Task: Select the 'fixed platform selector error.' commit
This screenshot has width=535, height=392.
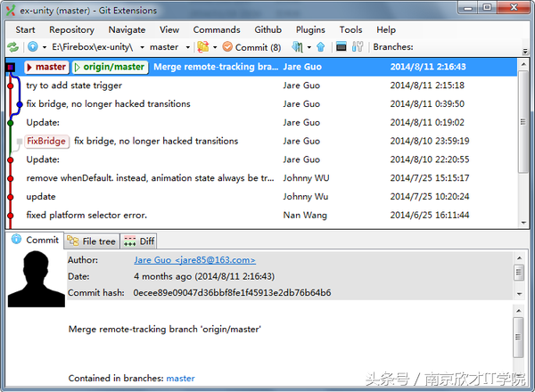Action: [261, 215]
